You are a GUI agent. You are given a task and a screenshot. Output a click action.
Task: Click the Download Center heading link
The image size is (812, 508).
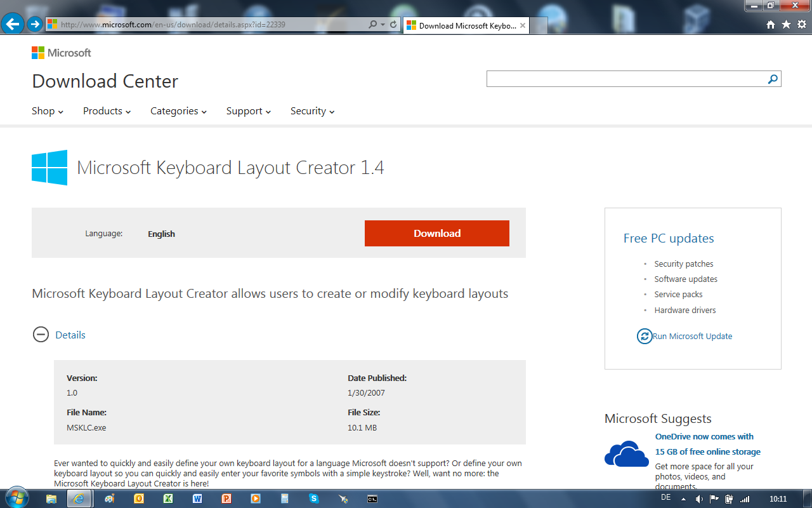[105, 81]
